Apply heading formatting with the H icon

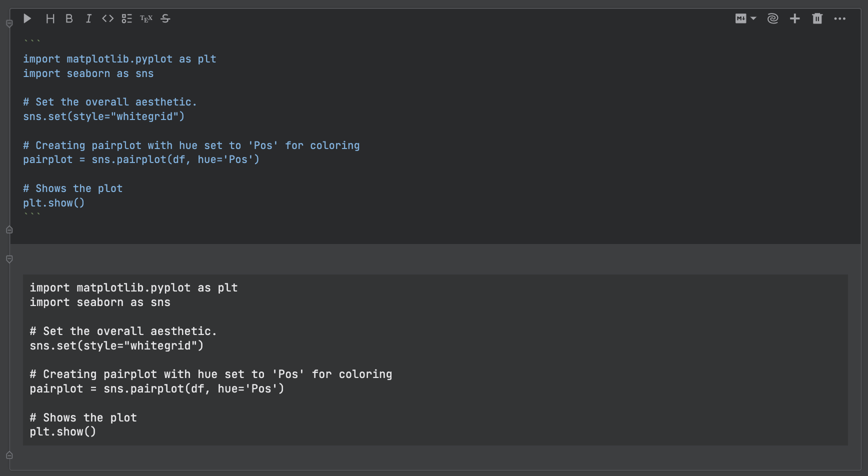[50, 18]
